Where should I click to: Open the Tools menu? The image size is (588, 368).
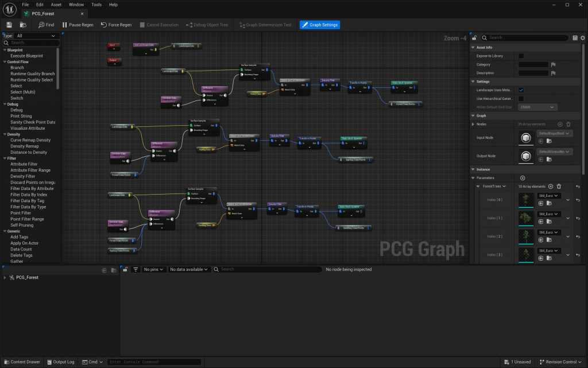click(96, 5)
